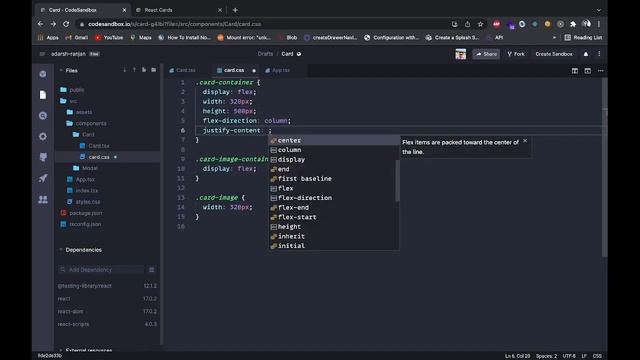Click the upload icon in Files header
This screenshot has width=640, height=360.
click(x=134, y=70)
